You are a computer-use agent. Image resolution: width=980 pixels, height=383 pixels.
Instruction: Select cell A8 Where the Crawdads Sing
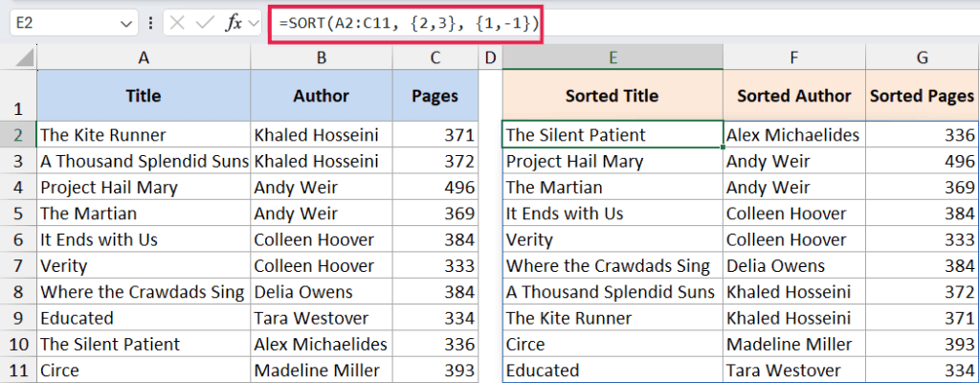tap(144, 292)
